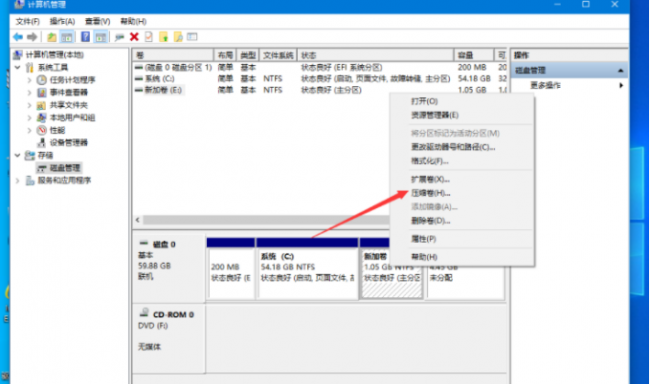The height and width of the screenshot is (384, 650).
Task: Sort by the 布局 column header
Action: pyautogui.click(x=225, y=55)
